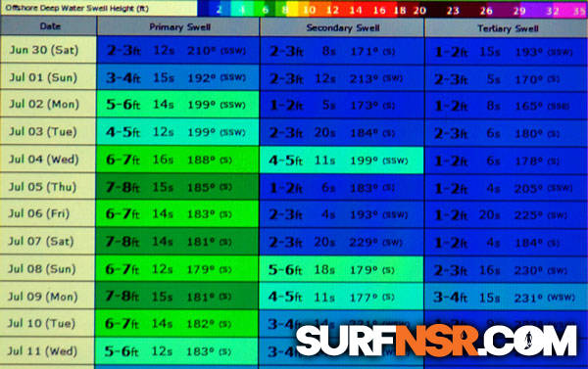Click secondary swell 2-3ft 8s 171° cell

tap(342, 51)
